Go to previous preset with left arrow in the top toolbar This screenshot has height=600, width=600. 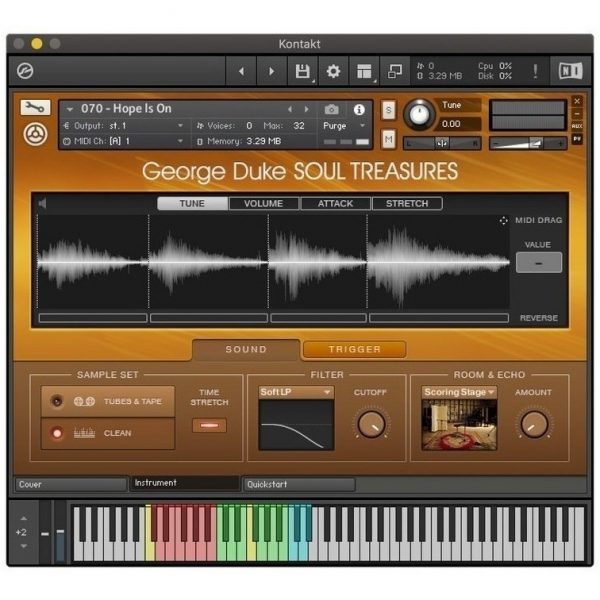point(241,71)
